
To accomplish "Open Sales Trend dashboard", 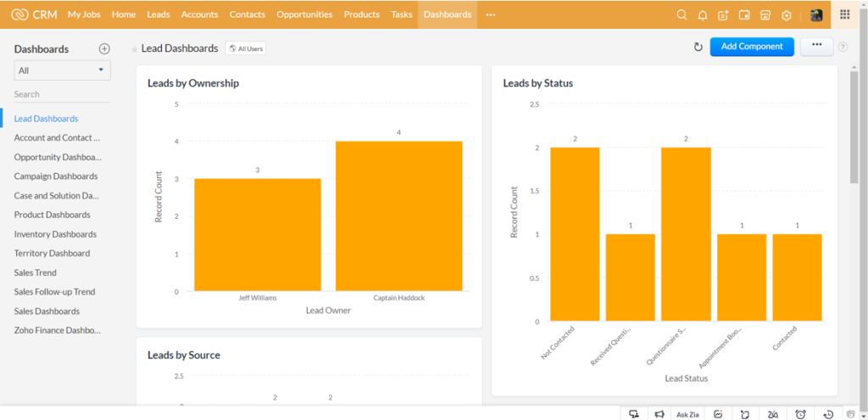I will click(35, 272).
